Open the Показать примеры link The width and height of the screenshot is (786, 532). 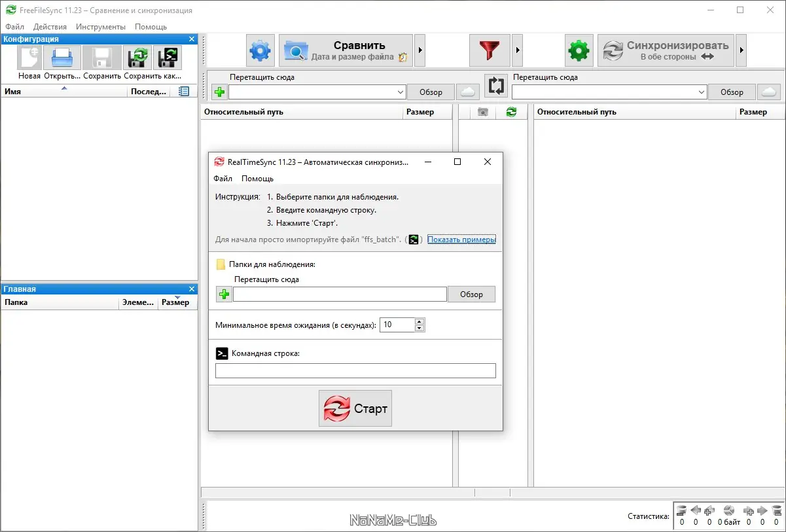click(461, 239)
